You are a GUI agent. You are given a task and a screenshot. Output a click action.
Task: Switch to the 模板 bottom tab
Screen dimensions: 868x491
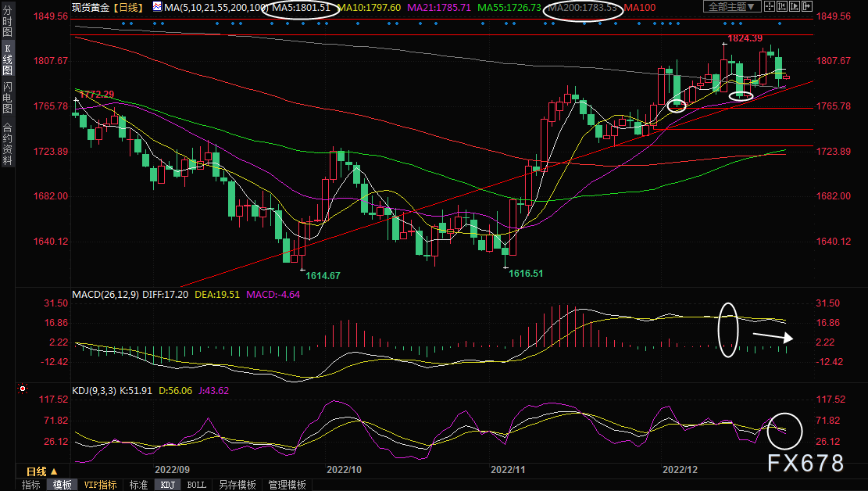pyautogui.click(x=62, y=485)
